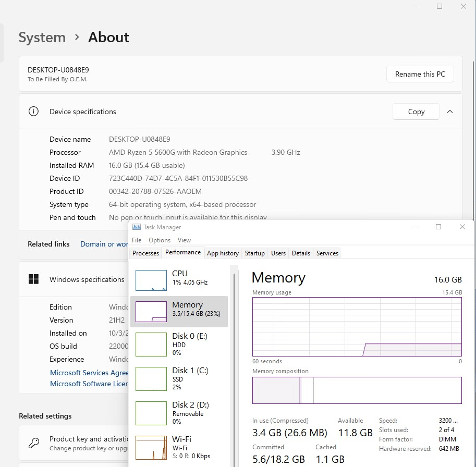Select the CPU usage thumbnail graph
The width and height of the screenshot is (476, 467).
coord(151,280)
